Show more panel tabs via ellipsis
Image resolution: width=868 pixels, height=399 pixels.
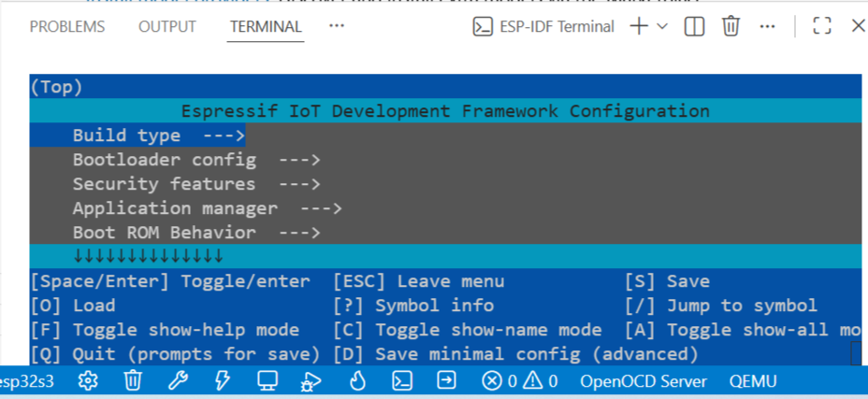click(337, 26)
